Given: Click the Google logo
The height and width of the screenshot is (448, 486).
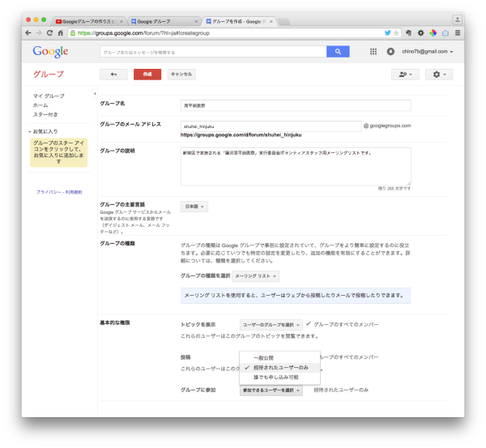Looking at the screenshot, I should tap(50, 52).
